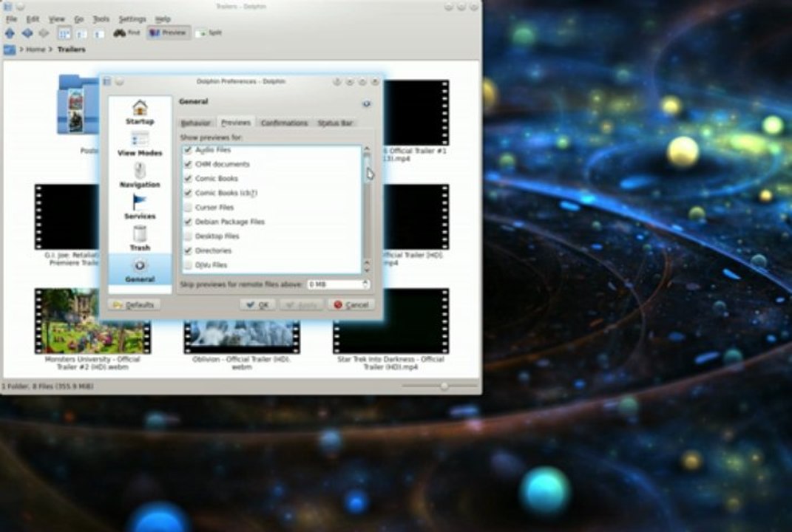The image size is (792, 532).
Task: Open the Help menu
Action: pos(163,19)
